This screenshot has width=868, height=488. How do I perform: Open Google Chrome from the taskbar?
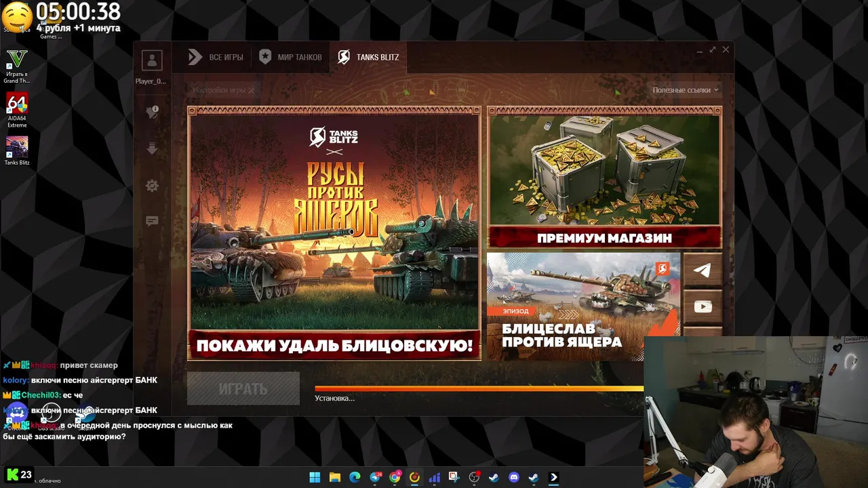(395, 477)
